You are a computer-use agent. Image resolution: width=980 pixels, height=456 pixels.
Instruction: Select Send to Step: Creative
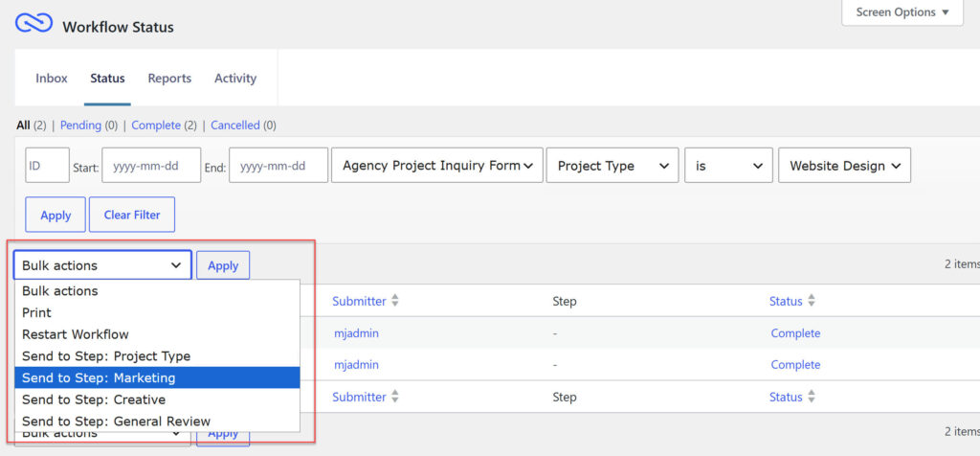[157, 399]
